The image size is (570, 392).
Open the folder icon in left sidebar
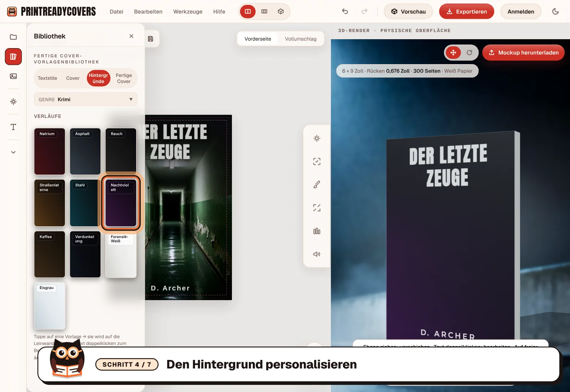(x=13, y=37)
